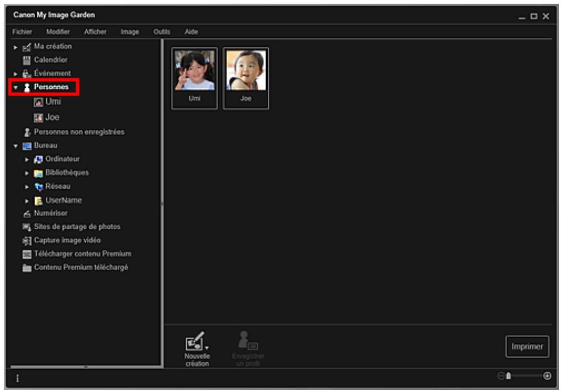Open Numériser scanner item
Screen dimensions: 561x392
tap(50, 213)
